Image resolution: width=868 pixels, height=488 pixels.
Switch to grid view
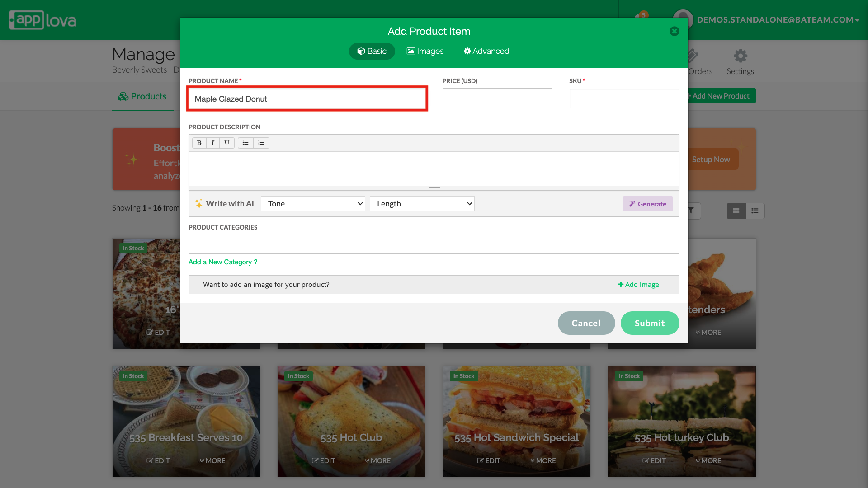click(736, 211)
